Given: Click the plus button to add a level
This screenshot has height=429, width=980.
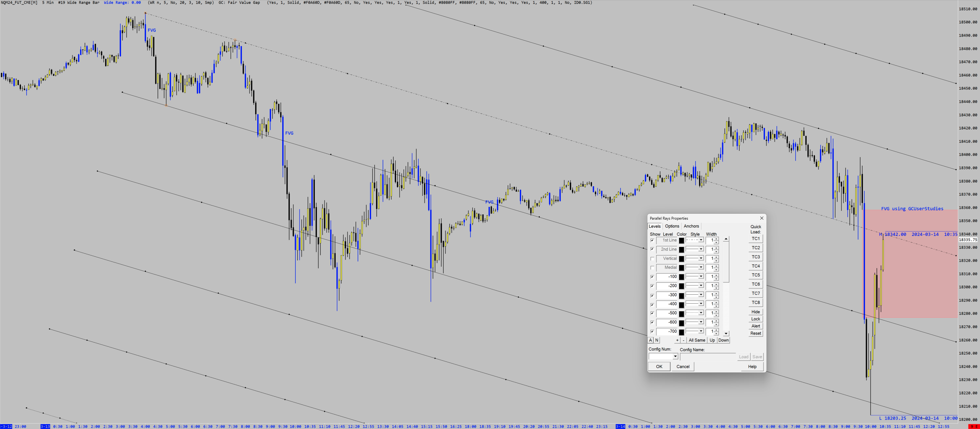Looking at the screenshot, I should click(x=677, y=340).
